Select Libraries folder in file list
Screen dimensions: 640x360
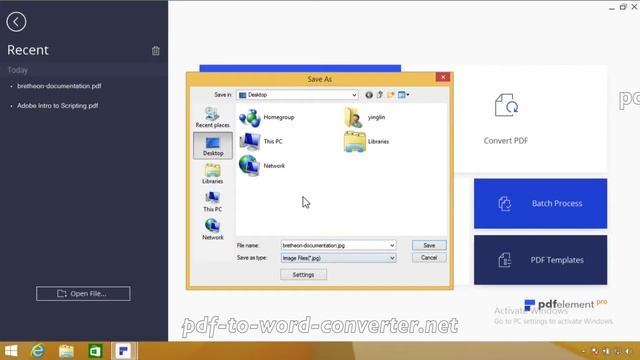pos(366,142)
